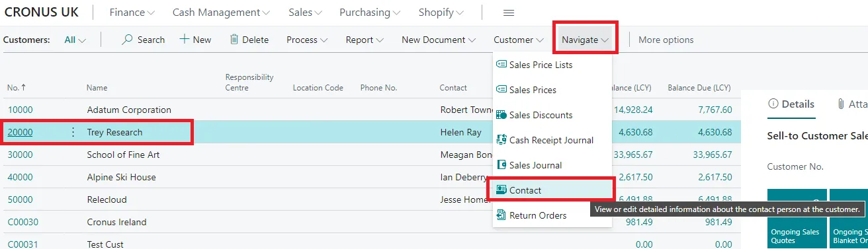Open customer number 40000
This screenshot has height=249, width=868.
point(20,177)
